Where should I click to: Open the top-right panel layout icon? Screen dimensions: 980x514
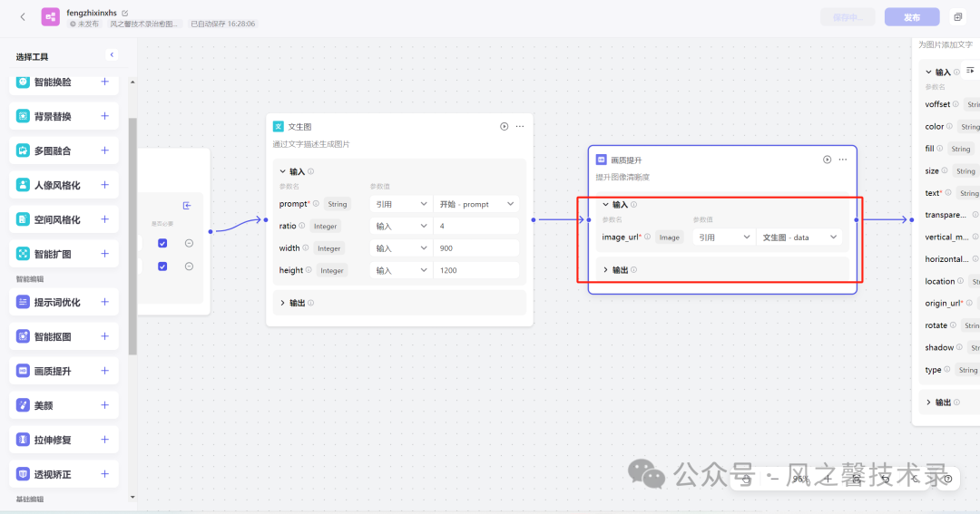tap(957, 17)
